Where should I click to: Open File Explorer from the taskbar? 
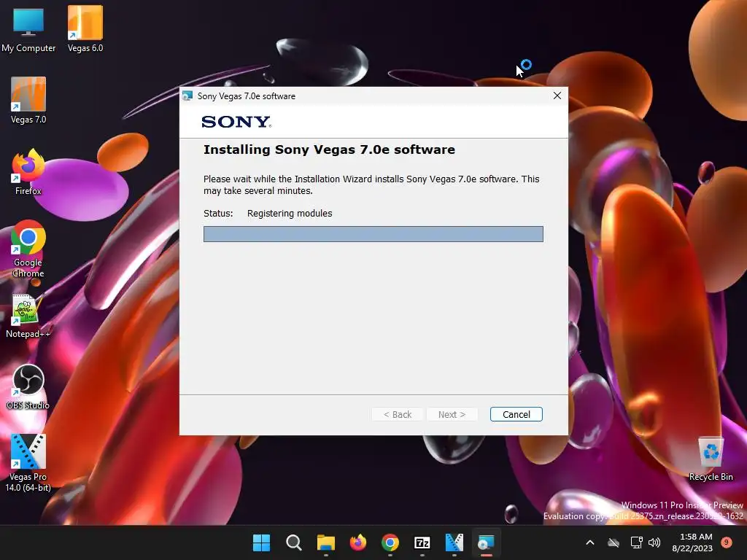(x=326, y=542)
